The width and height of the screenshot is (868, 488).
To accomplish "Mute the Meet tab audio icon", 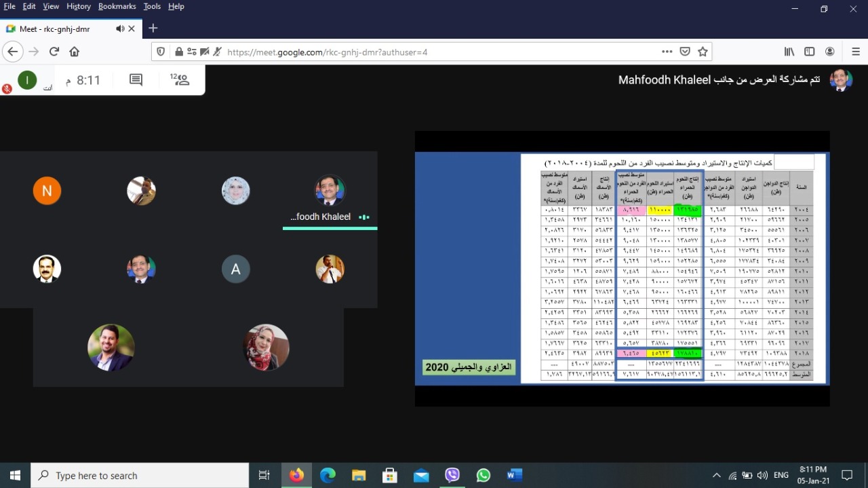I will 120,29.
